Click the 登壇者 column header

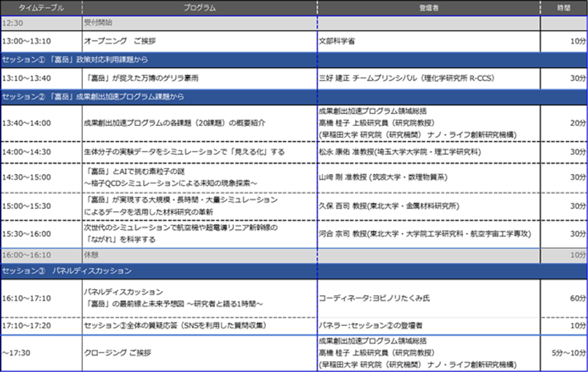(x=428, y=8)
